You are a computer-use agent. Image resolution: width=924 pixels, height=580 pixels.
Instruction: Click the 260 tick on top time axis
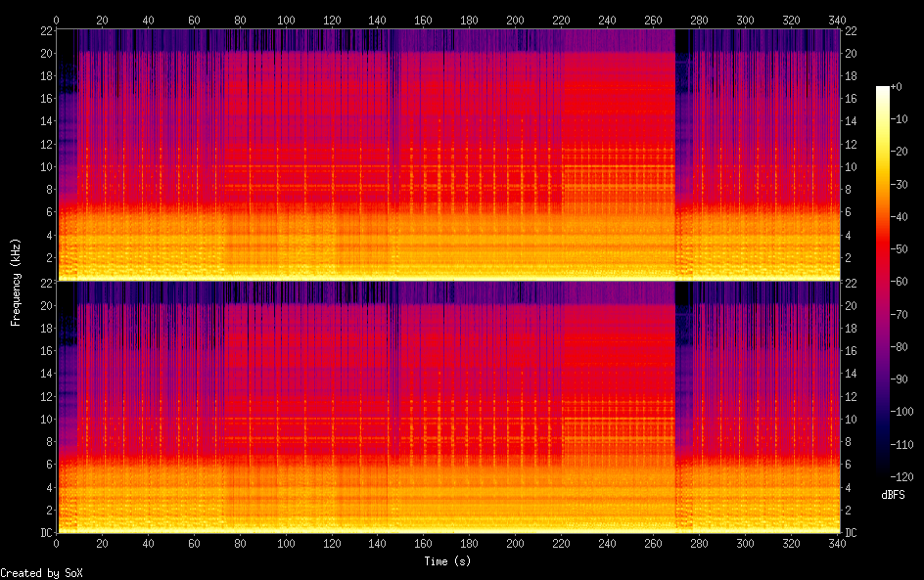(x=654, y=20)
